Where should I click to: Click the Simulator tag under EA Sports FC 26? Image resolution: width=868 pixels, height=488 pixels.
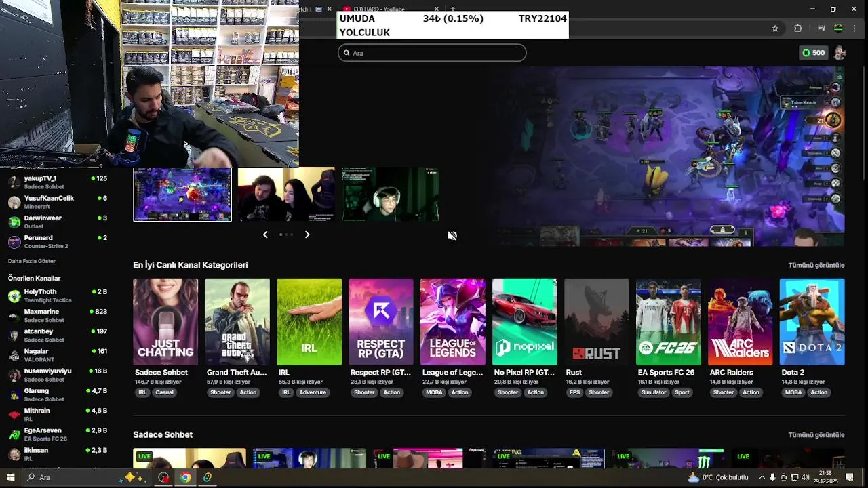click(654, 392)
